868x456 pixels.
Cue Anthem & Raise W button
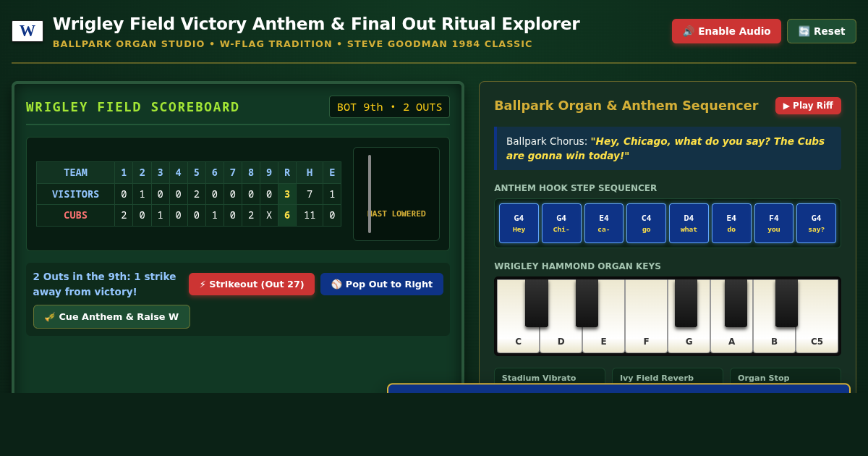coord(111,316)
